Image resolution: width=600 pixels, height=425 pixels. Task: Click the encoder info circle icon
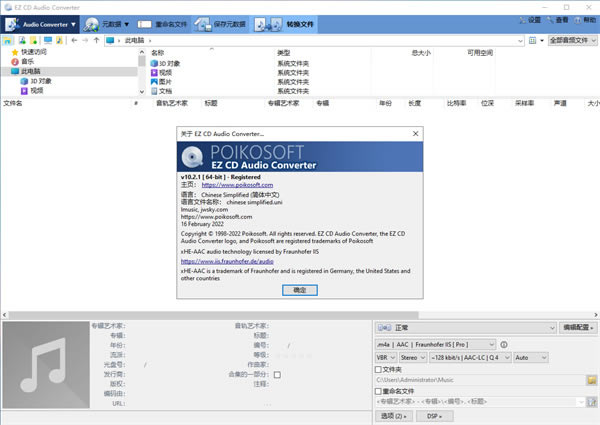pos(504,345)
